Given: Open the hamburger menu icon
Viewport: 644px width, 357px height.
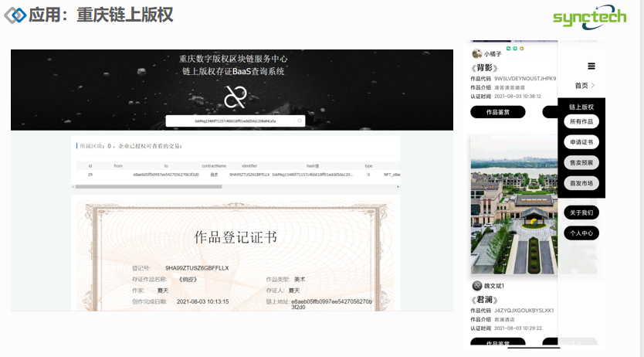Looking at the screenshot, I should point(591,66).
